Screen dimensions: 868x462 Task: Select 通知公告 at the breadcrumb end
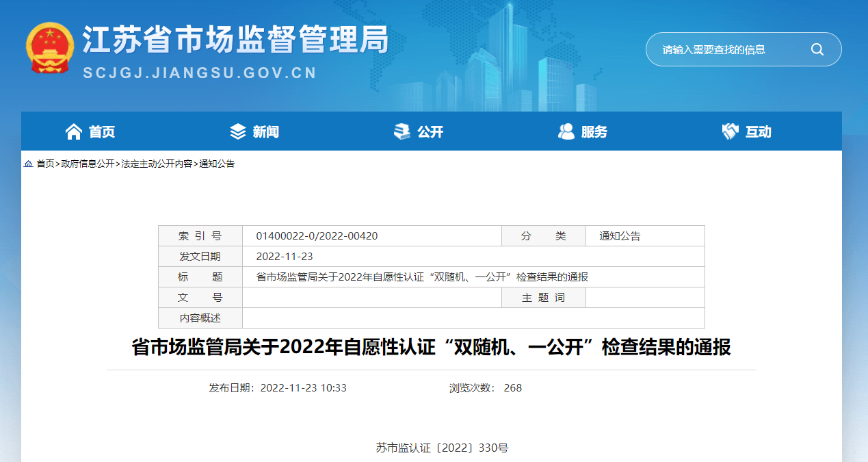tap(217, 164)
